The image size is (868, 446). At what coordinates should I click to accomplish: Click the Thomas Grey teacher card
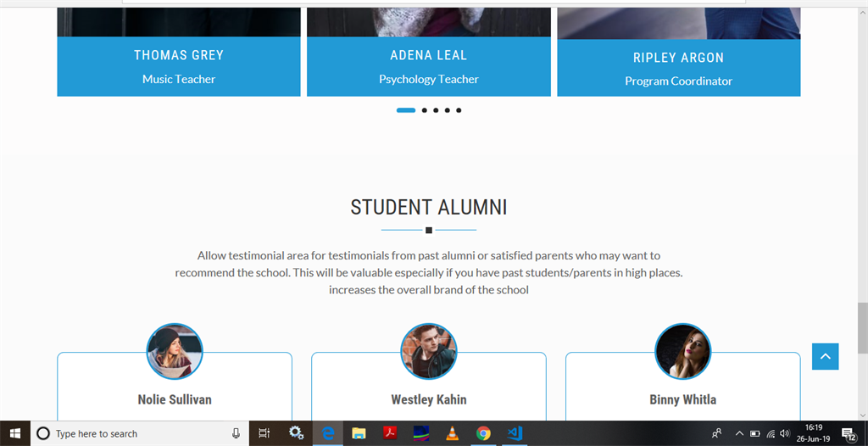[179, 66]
